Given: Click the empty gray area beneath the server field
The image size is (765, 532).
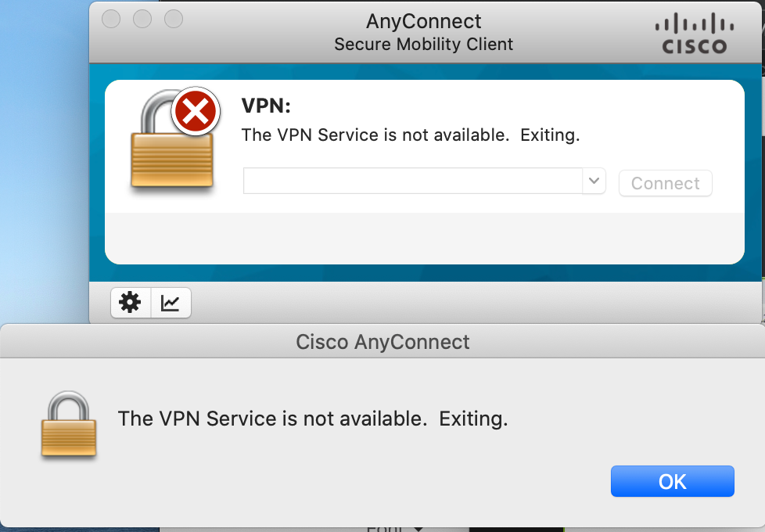Looking at the screenshot, I should 425,238.
